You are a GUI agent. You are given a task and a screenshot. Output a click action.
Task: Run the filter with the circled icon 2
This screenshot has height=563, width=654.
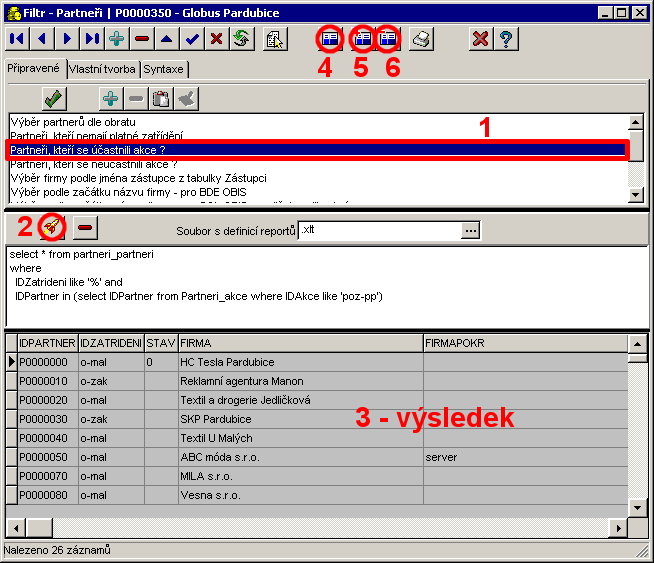(53, 228)
